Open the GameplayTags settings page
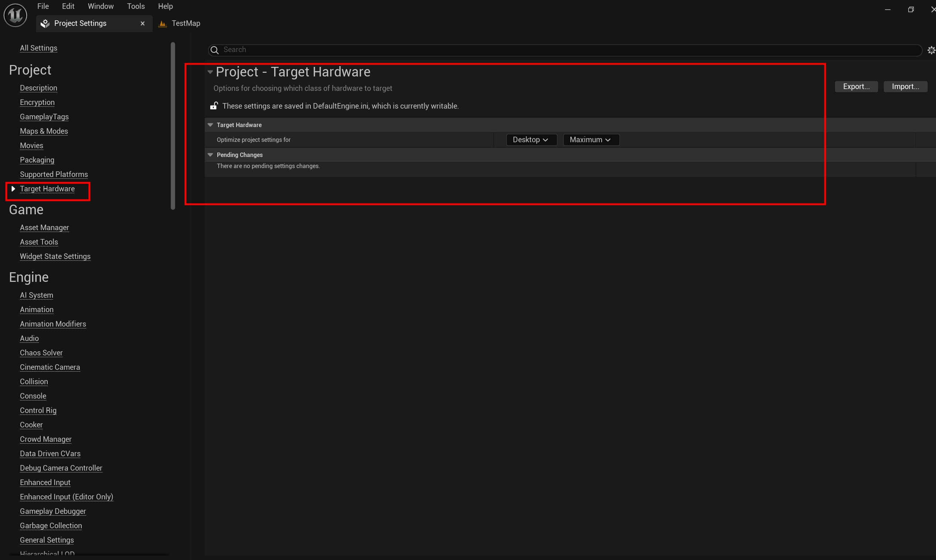The height and width of the screenshot is (560, 936). (x=44, y=117)
